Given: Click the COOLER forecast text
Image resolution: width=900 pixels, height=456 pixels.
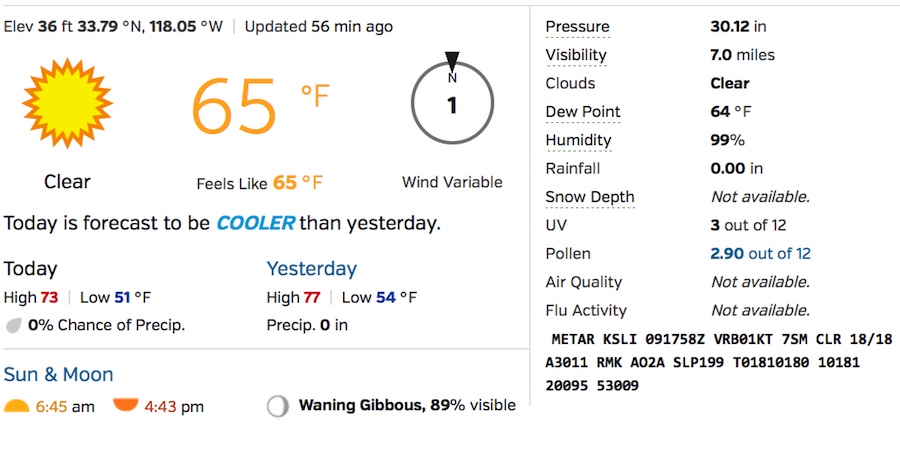Looking at the screenshot, I should tap(255, 223).
